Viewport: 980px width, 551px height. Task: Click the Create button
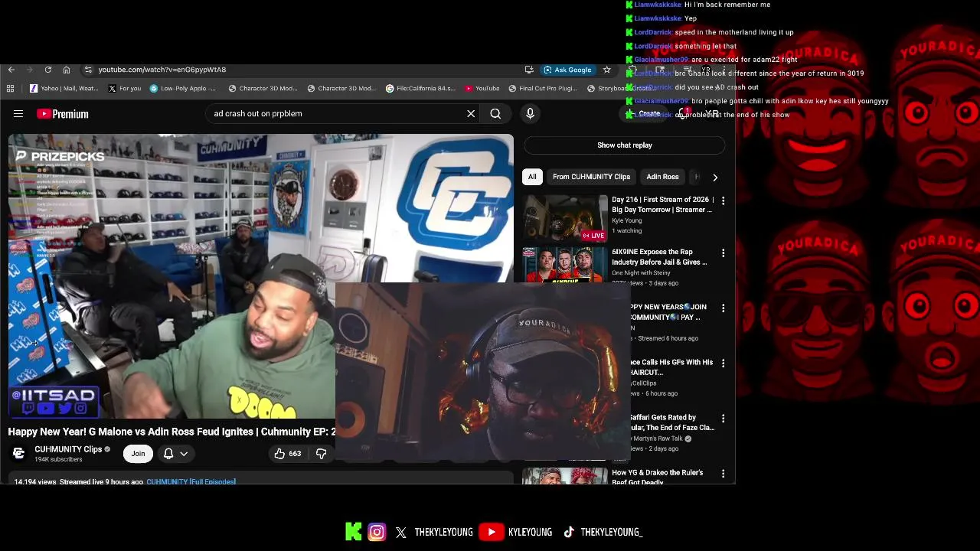coord(645,114)
